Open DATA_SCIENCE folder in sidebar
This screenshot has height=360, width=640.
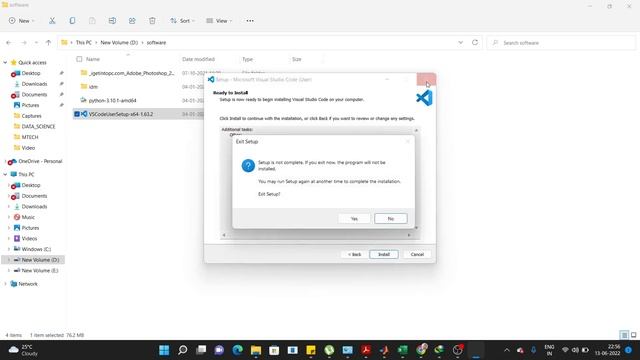[x=38, y=127]
